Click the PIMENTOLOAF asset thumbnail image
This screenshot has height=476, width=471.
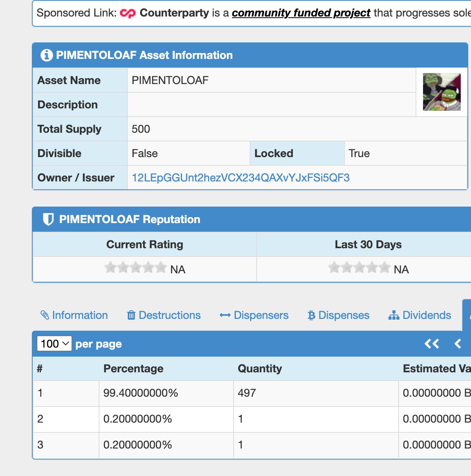pos(442,92)
